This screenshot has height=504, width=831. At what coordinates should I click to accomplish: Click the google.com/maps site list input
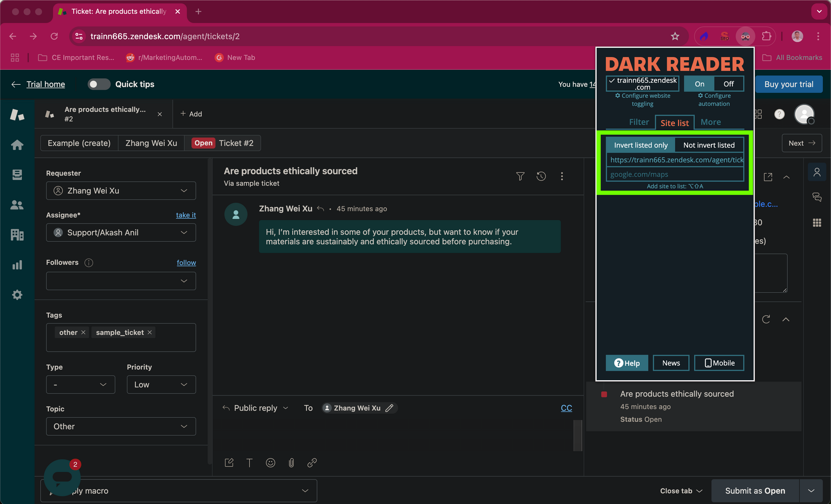click(x=675, y=175)
